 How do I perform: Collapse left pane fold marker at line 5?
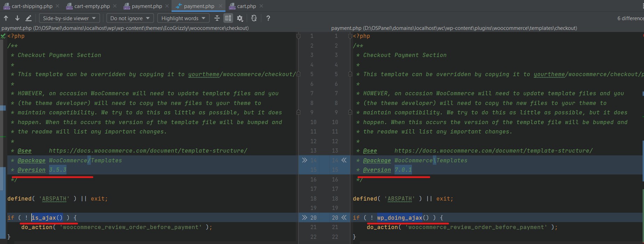tap(298, 74)
